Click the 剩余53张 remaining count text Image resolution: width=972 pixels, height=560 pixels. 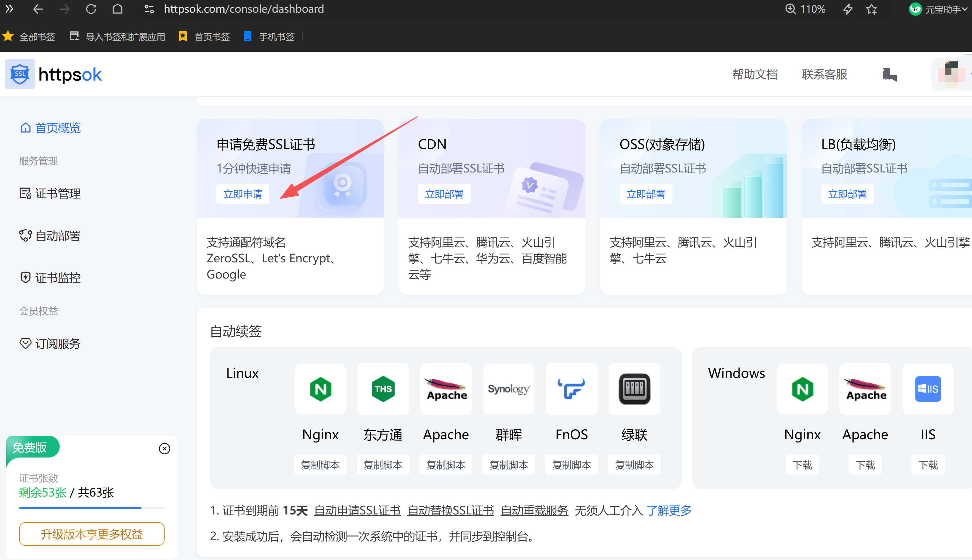coord(43,492)
